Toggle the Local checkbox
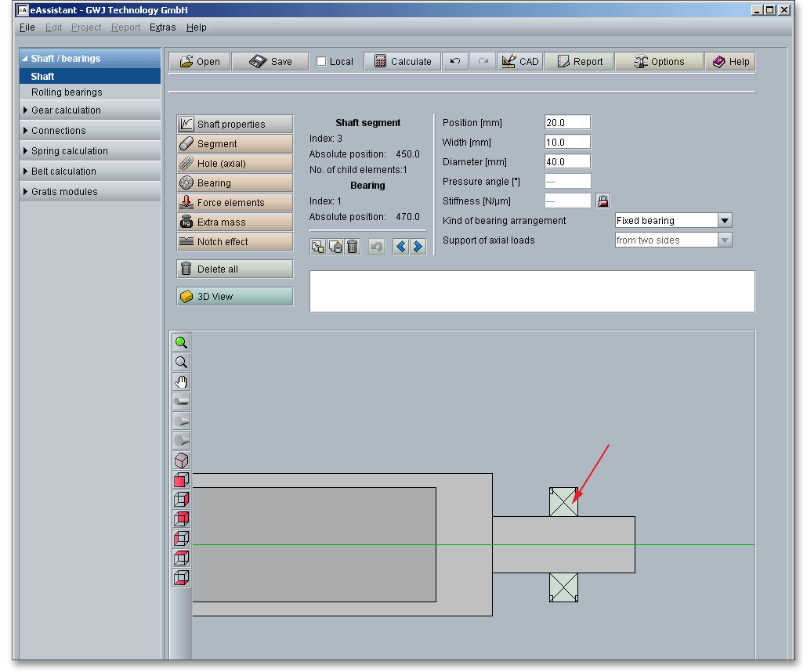The image size is (807, 672). coord(321,62)
